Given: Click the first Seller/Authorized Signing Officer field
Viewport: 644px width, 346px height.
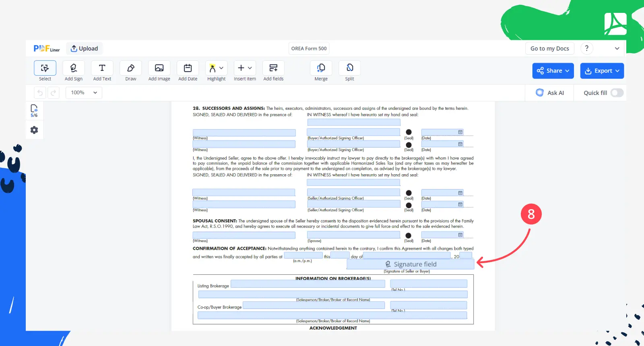Looking at the screenshot, I should [353, 192].
